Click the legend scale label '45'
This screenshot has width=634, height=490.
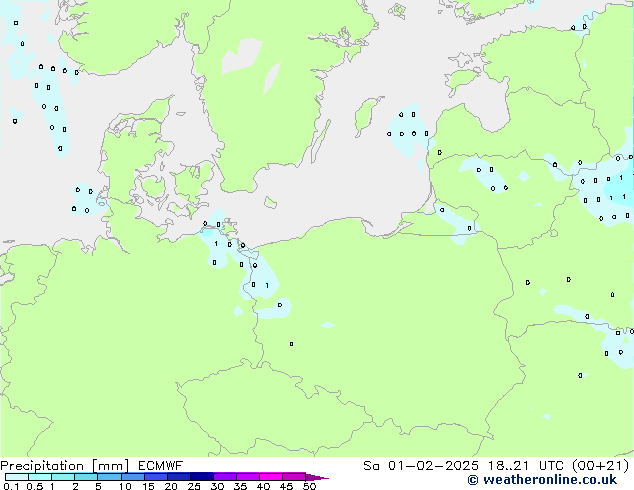pyautogui.click(x=286, y=486)
